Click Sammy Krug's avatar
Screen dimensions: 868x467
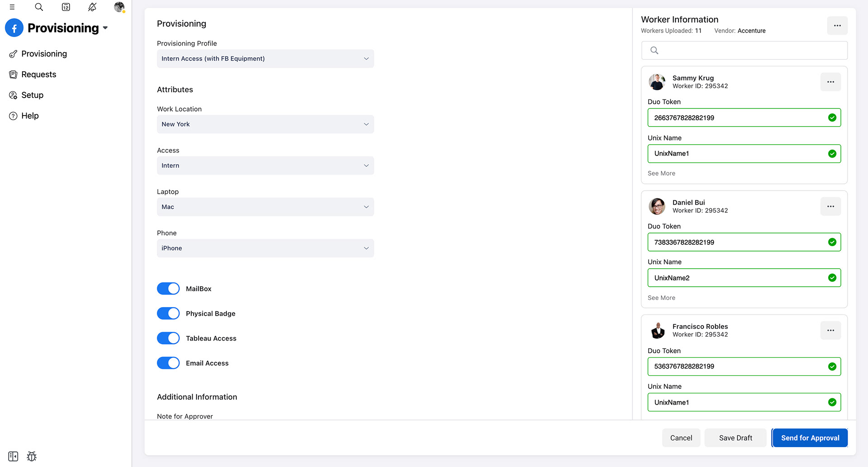pyautogui.click(x=657, y=82)
